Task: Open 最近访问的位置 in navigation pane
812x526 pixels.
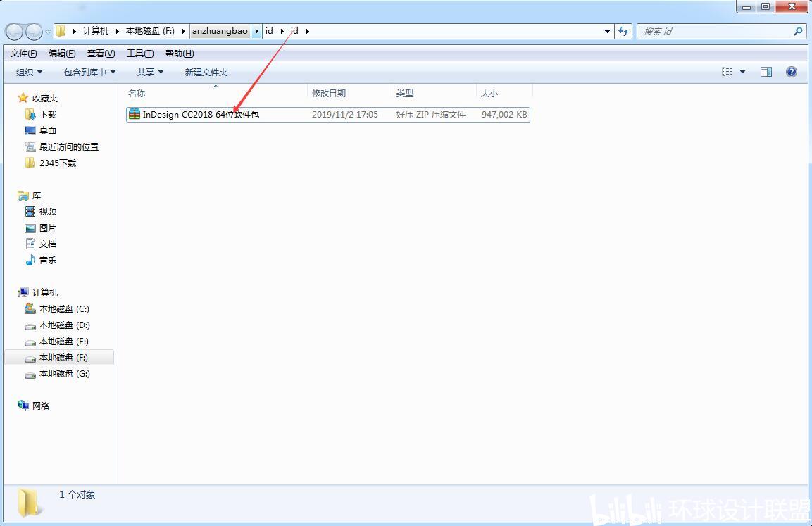Action: coord(69,147)
